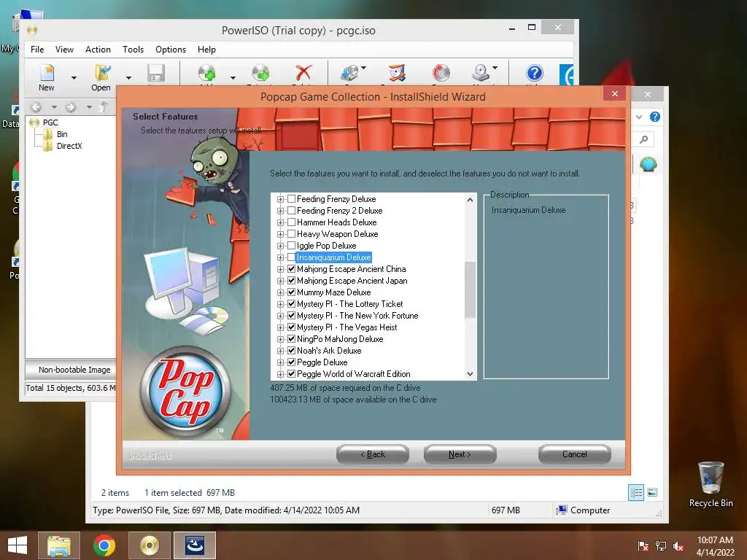Open the Options menu in PowerISO
747x560 pixels.
pos(171,49)
